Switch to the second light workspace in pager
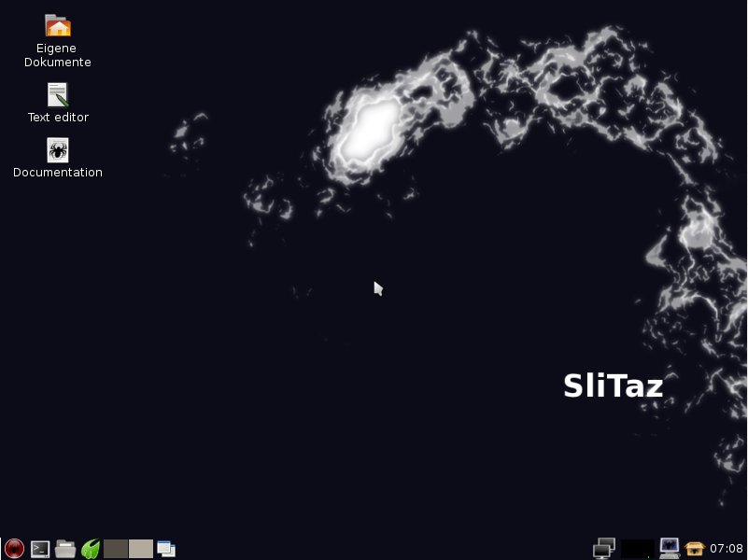The height and width of the screenshot is (560, 748). click(141, 549)
